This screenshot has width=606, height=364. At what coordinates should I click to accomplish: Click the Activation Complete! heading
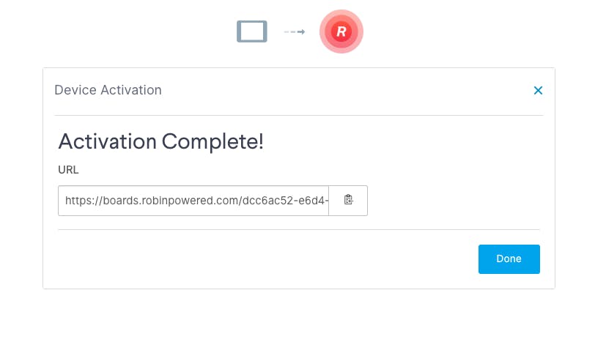point(160,141)
